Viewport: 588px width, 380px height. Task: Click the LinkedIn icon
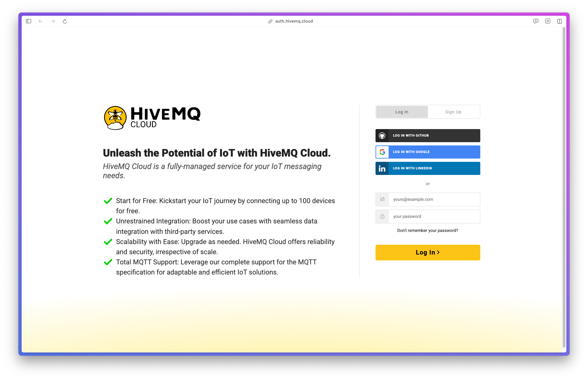click(x=382, y=168)
